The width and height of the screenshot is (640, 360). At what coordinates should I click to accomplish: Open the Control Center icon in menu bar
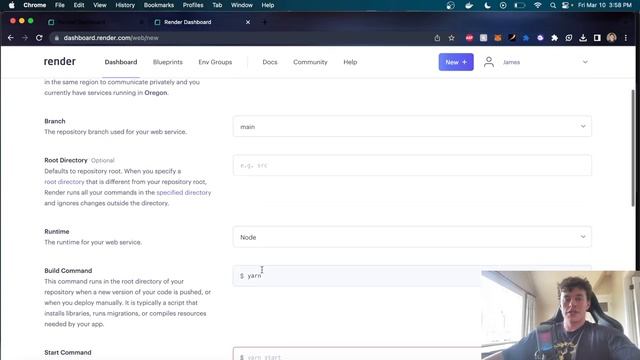pos(566,5)
